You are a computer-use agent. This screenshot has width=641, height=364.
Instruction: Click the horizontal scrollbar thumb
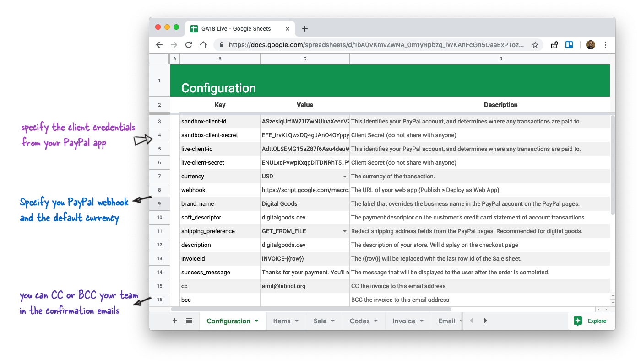(311, 310)
